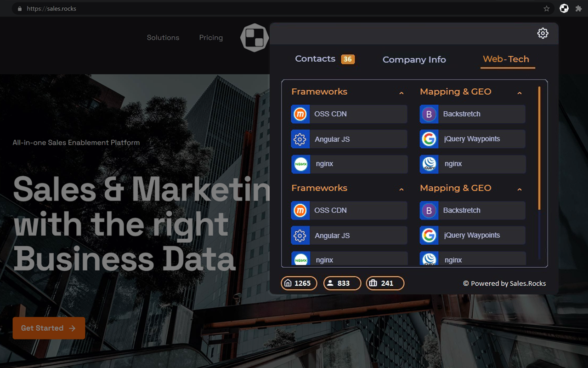This screenshot has height=368, width=588.
Task: Collapse the lower Mapping & GEO section chevron
Action: pos(520,189)
